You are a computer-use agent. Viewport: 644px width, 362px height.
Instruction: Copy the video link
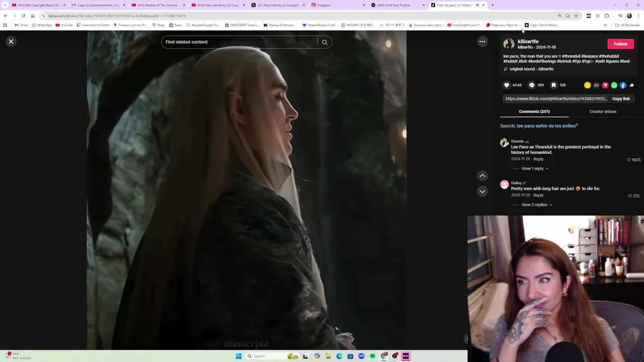pos(621,99)
